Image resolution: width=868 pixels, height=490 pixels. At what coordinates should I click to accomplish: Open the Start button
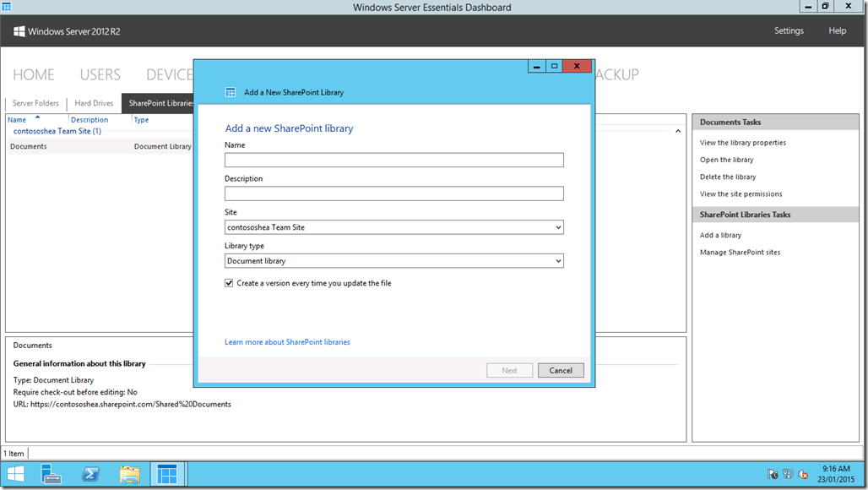[x=15, y=474]
